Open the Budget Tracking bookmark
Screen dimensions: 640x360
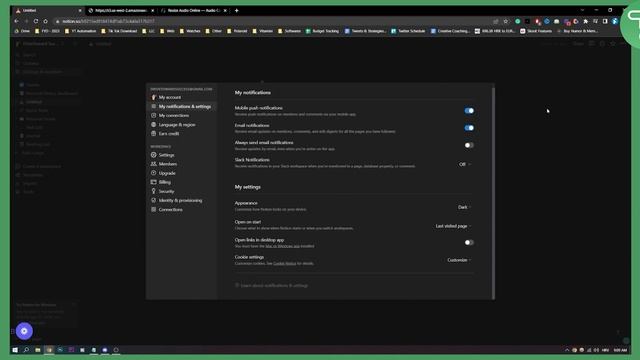pos(322,31)
